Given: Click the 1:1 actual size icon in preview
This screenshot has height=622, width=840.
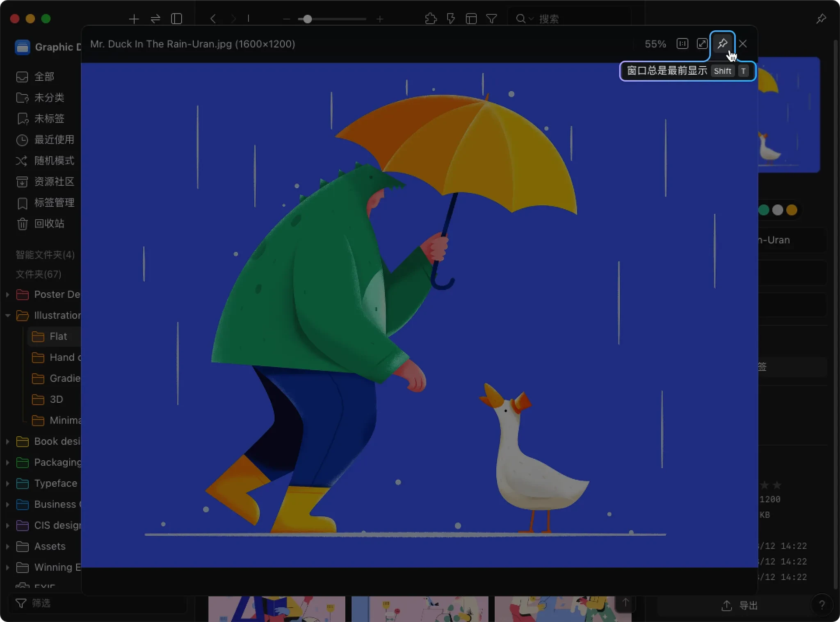Looking at the screenshot, I should click(682, 43).
